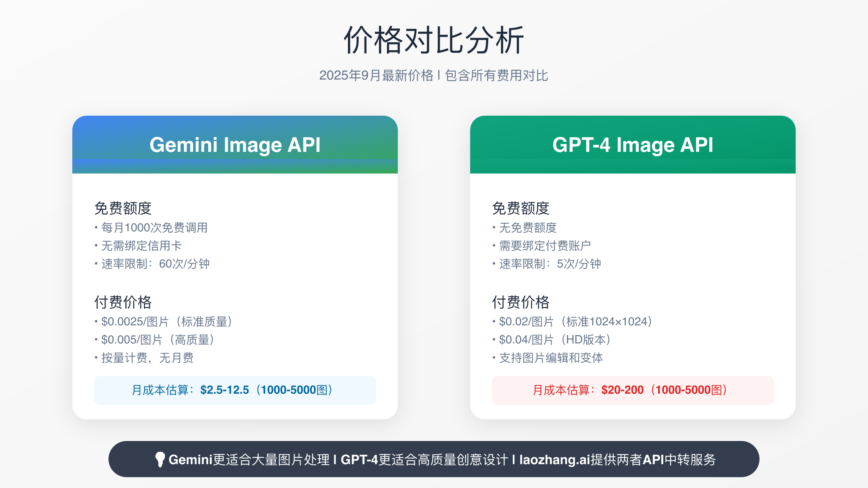Viewport: 868px width, 488px height.
Task: Click laozhang.ai in the bottom banner
Action: click(x=555, y=460)
